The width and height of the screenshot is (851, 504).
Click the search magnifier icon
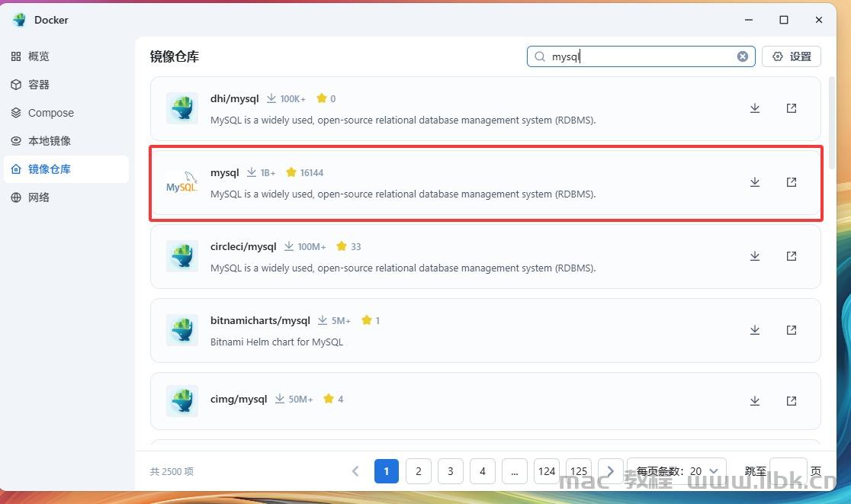point(539,56)
